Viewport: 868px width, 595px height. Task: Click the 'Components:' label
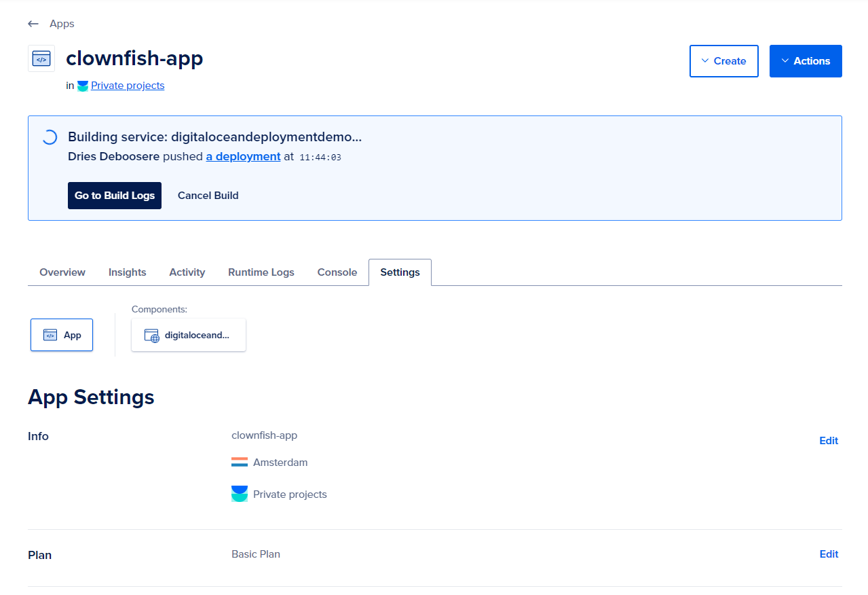pos(159,309)
